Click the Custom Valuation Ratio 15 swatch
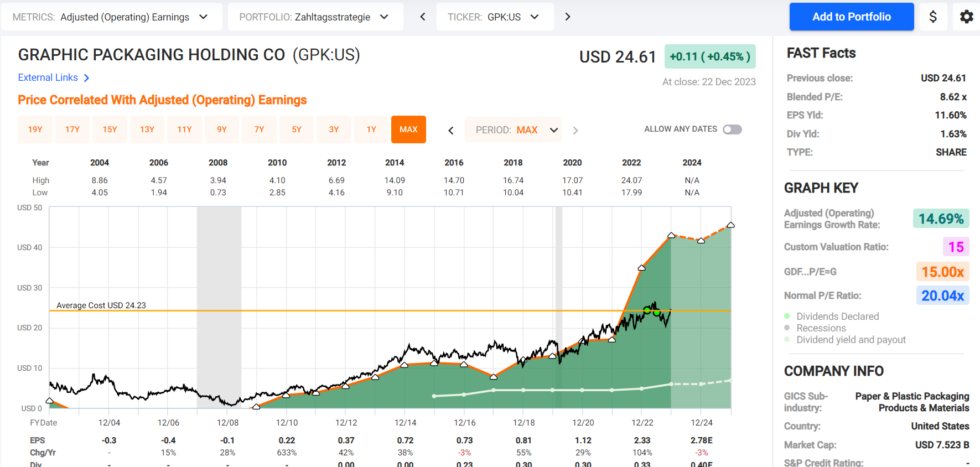Image resolution: width=980 pixels, height=467 pixels. [x=956, y=247]
